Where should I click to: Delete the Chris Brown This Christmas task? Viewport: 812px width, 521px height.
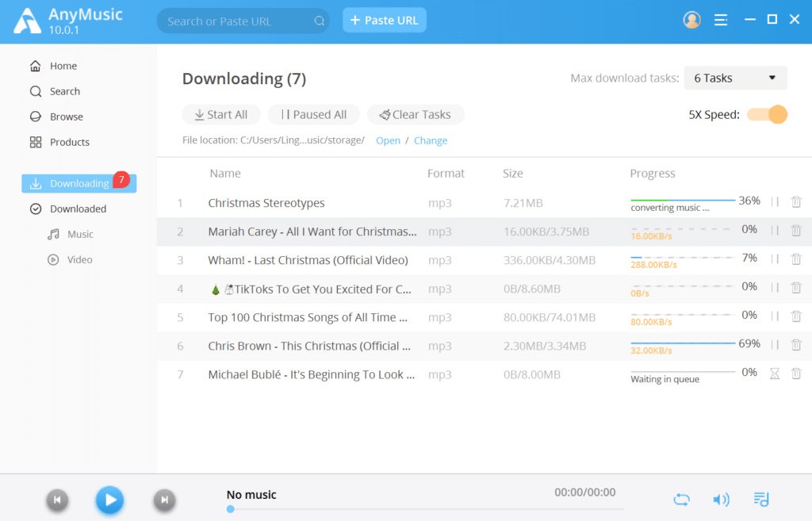tap(796, 344)
